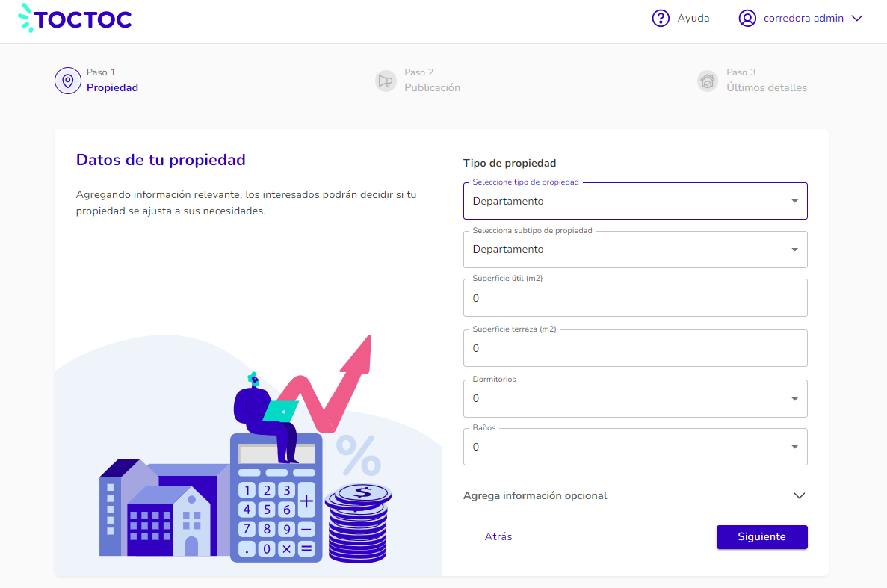Go to the Últimos detalles step
The height and width of the screenshot is (588, 887).
(767, 87)
